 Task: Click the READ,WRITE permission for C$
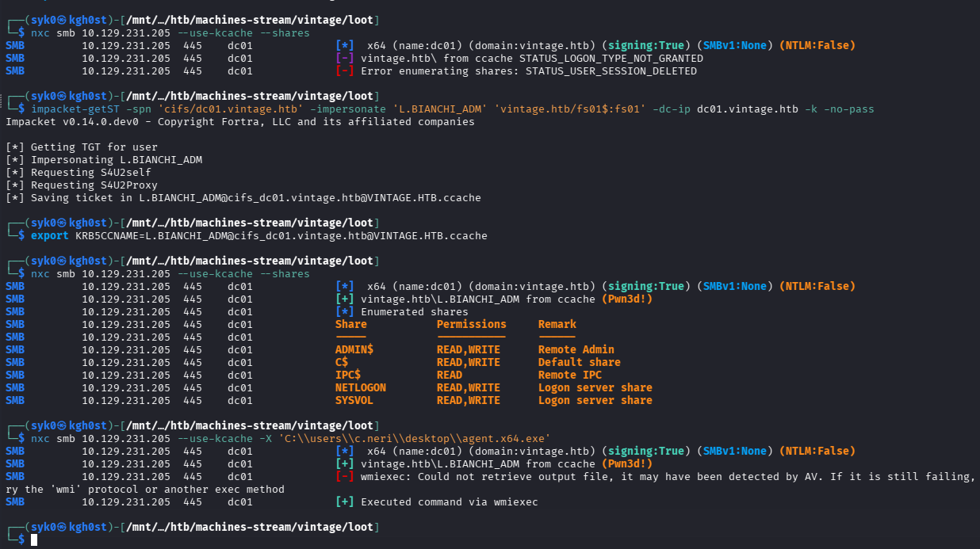(469, 362)
